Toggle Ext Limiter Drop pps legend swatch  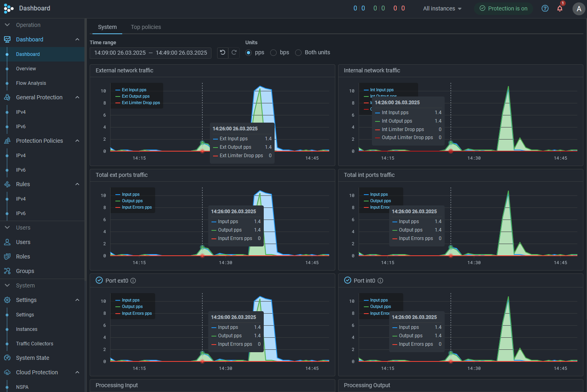[x=118, y=103]
